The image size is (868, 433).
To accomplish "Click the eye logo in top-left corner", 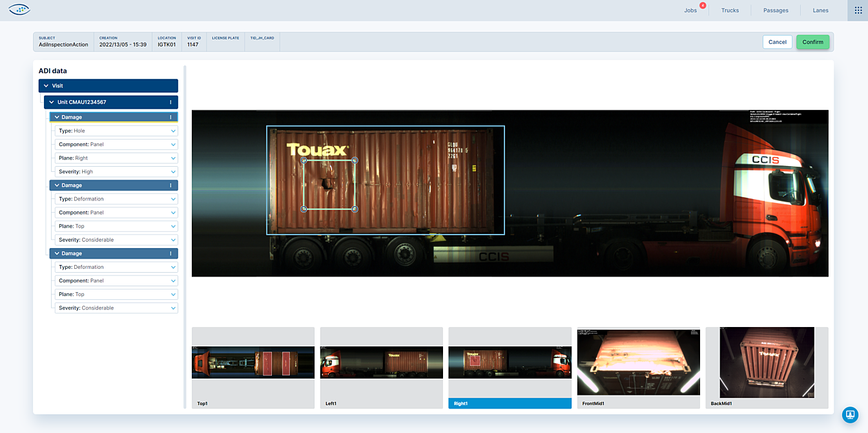I will point(19,10).
